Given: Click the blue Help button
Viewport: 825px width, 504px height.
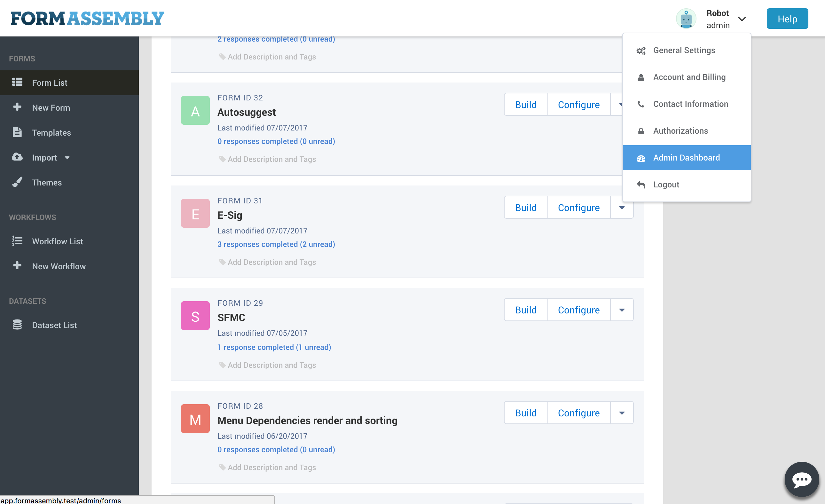Looking at the screenshot, I should click(787, 19).
